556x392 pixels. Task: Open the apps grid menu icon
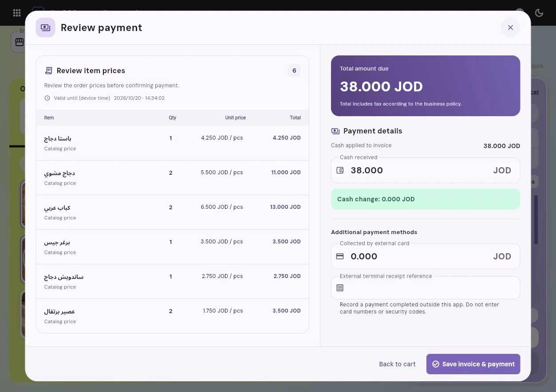coord(17,13)
